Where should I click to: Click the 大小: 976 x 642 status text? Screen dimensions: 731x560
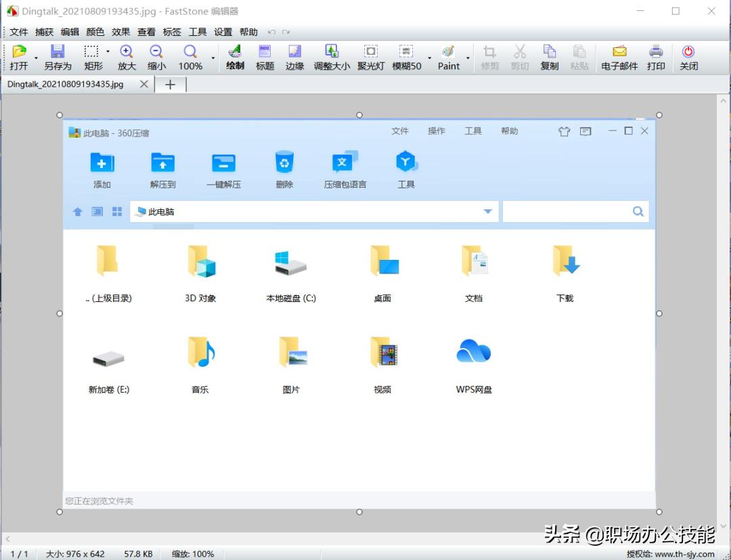click(x=74, y=554)
